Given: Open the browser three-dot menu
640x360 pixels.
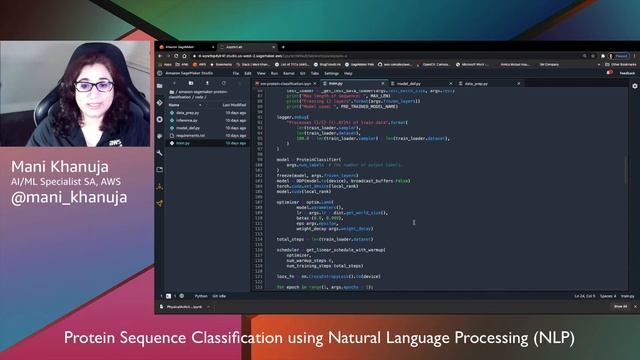Looking at the screenshot, I should pyautogui.click(x=635, y=56).
